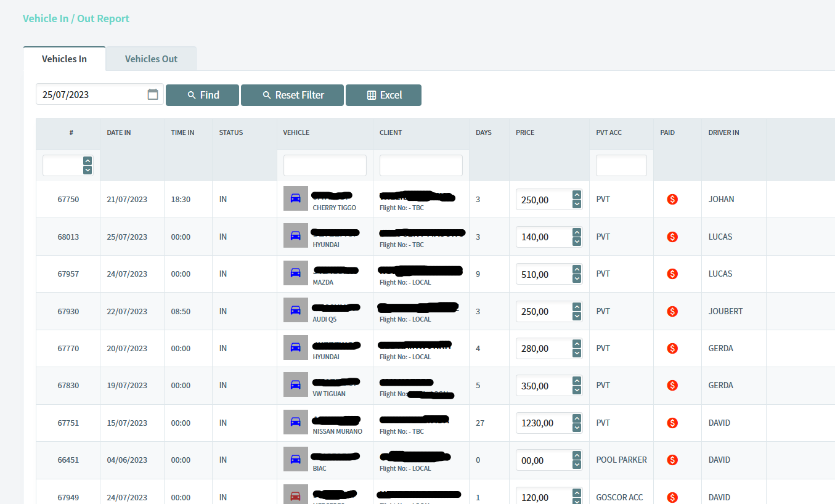Increase the price of 250,00 for row 67750
The width and height of the screenshot is (835, 504).
(x=577, y=195)
